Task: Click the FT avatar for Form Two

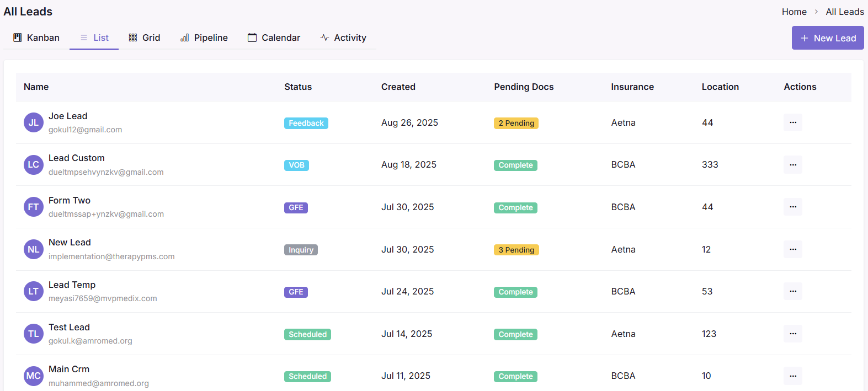Action: tap(34, 207)
